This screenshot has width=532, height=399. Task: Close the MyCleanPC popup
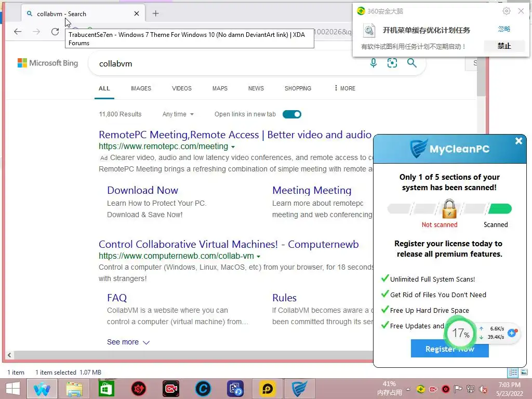click(x=518, y=141)
